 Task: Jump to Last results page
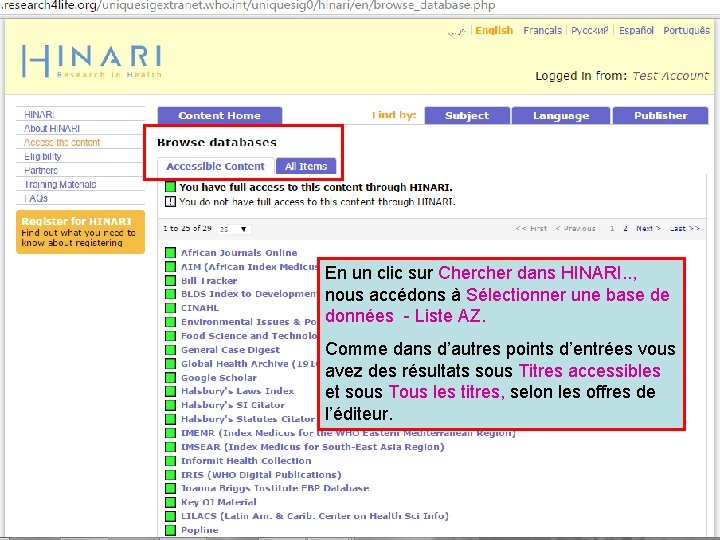[684, 228]
